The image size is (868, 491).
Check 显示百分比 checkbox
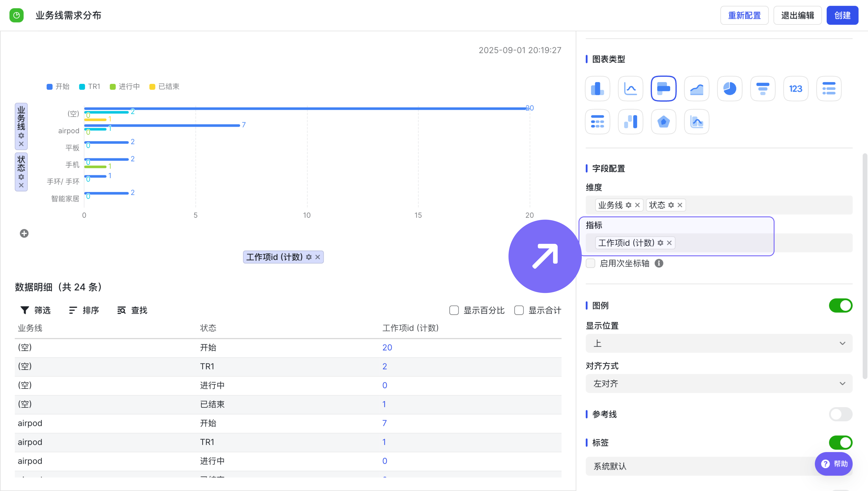tap(454, 310)
